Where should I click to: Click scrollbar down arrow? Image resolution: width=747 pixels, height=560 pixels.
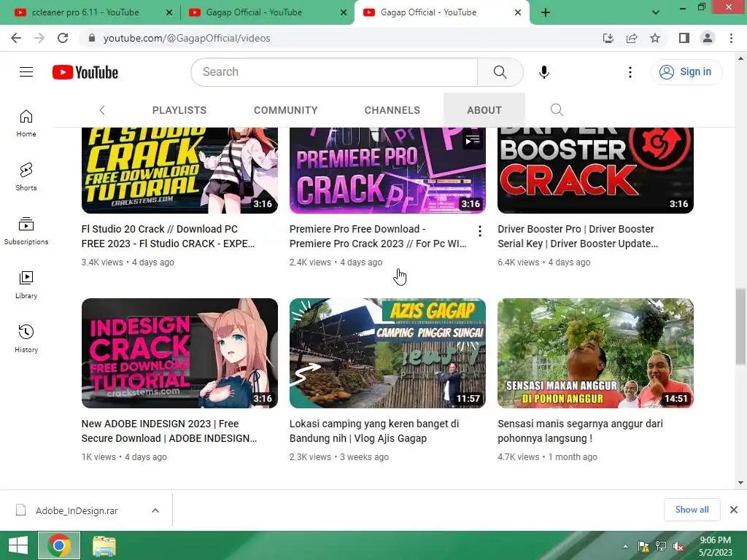[x=740, y=483]
